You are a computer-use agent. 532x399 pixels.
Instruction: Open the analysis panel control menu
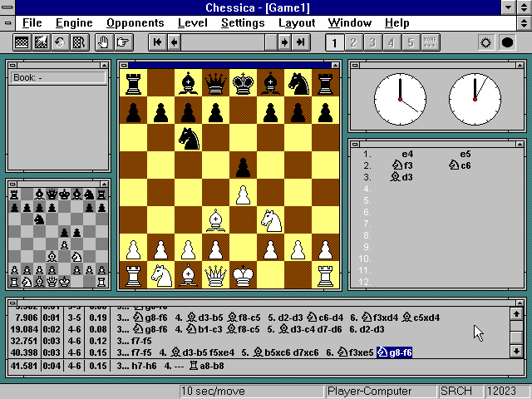(x=13, y=303)
